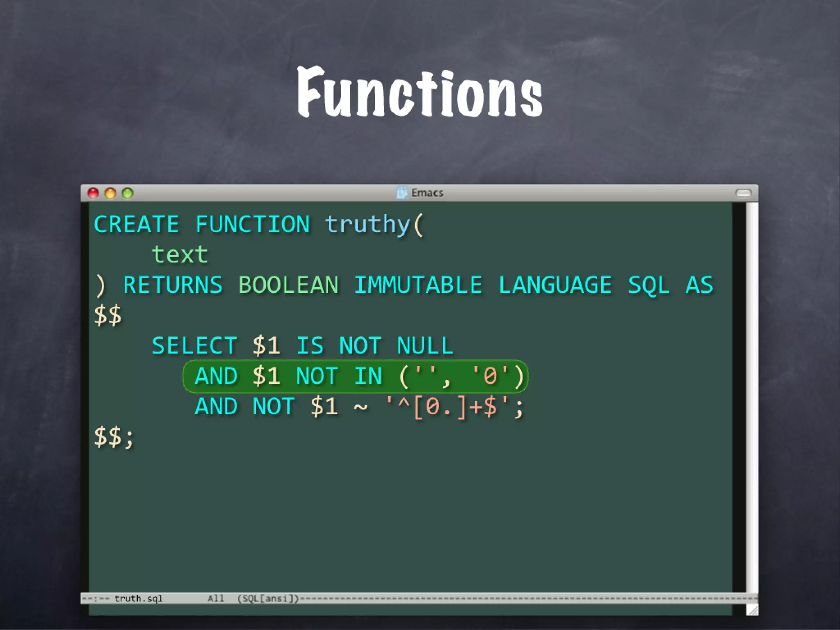Click the 'LANGUAGE' keyword

(x=555, y=285)
